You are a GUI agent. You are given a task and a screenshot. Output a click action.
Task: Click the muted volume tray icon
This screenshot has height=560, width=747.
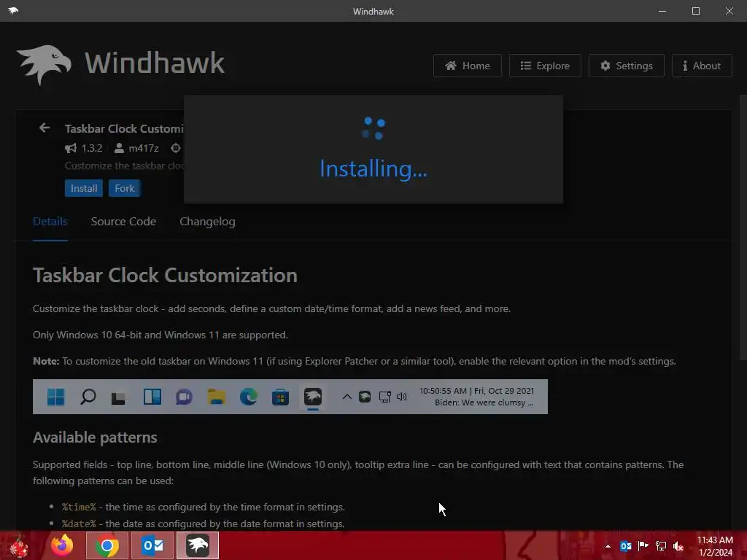[678, 546]
